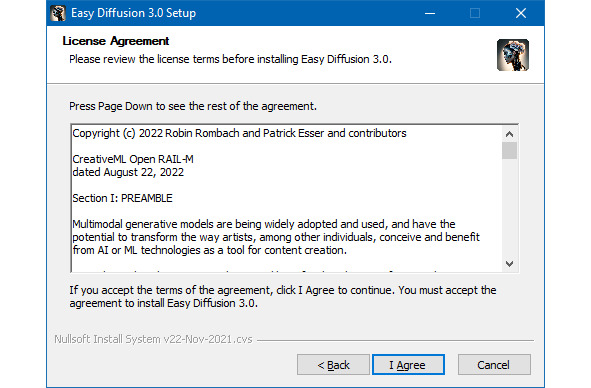
Task: Click the license scrollbar up arrow
Action: tap(510, 134)
